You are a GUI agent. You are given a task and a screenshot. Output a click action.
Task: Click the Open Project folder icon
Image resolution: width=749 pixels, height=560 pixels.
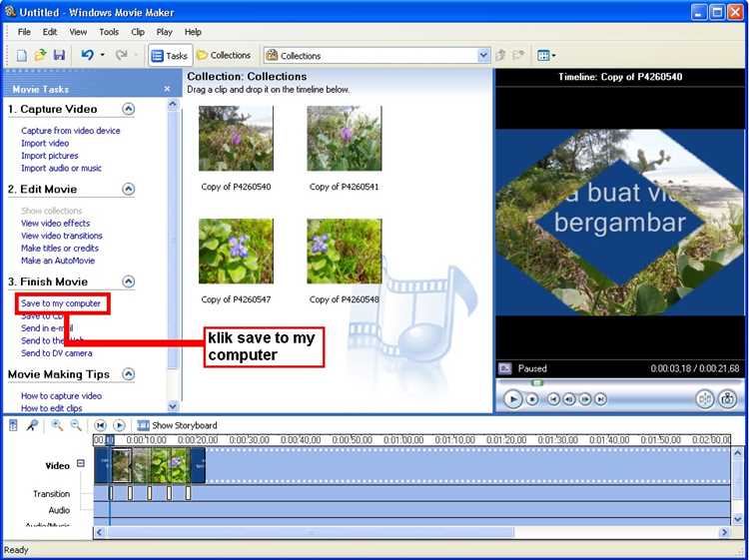pyautogui.click(x=40, y=55)
